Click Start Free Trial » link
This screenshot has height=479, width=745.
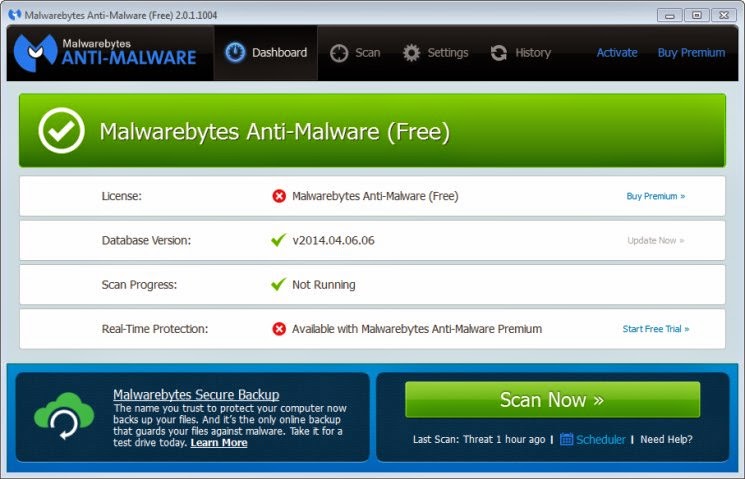click(656, 329)
